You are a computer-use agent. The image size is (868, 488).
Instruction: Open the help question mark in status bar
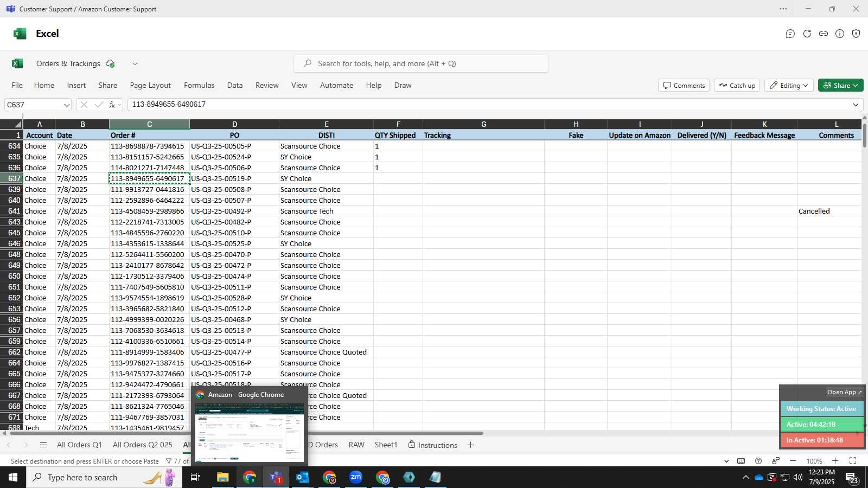coord(758,461)
